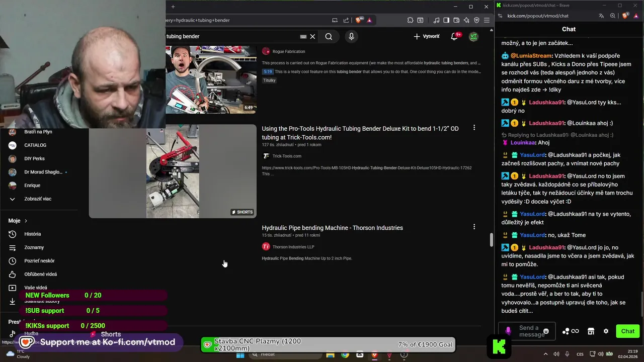Open the Brave VPN shield icon
The width and height of the screenshot is (644, 362).
pyautogui.click(x=476, y=20)
